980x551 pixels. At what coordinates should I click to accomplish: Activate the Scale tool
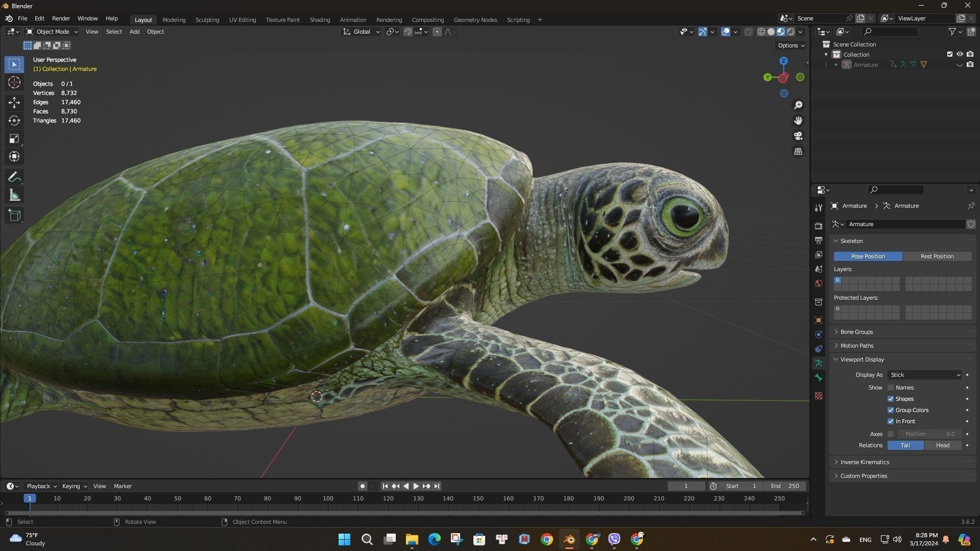14,138
